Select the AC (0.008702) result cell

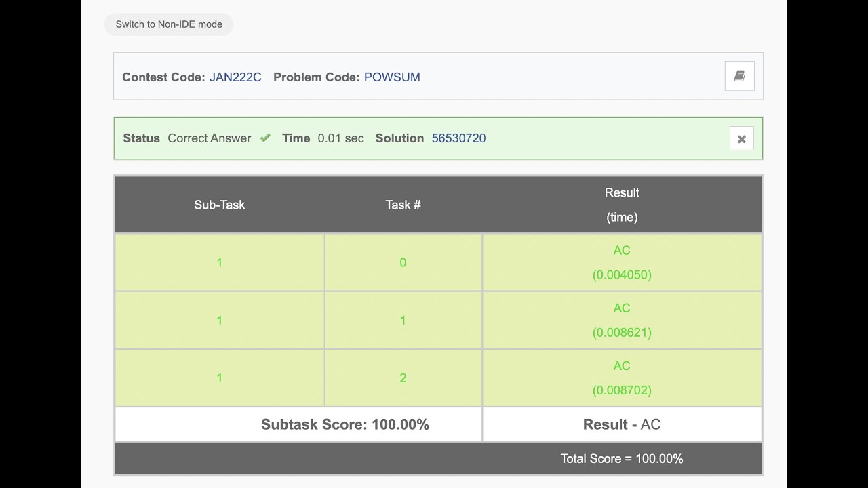pyautogui.click(x=622, y=378)
